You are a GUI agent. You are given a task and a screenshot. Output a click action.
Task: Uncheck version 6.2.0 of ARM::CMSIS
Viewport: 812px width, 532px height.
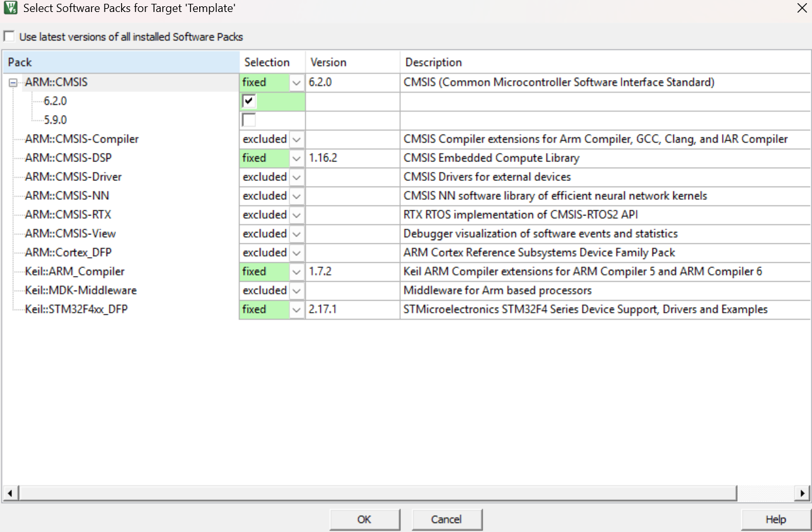click(x=248, y=101)
